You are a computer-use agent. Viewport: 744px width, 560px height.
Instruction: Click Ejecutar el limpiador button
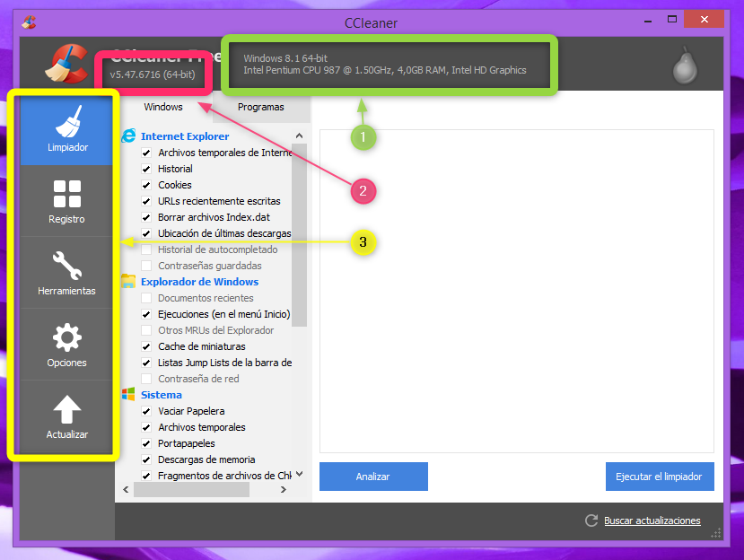pos(660,477)
